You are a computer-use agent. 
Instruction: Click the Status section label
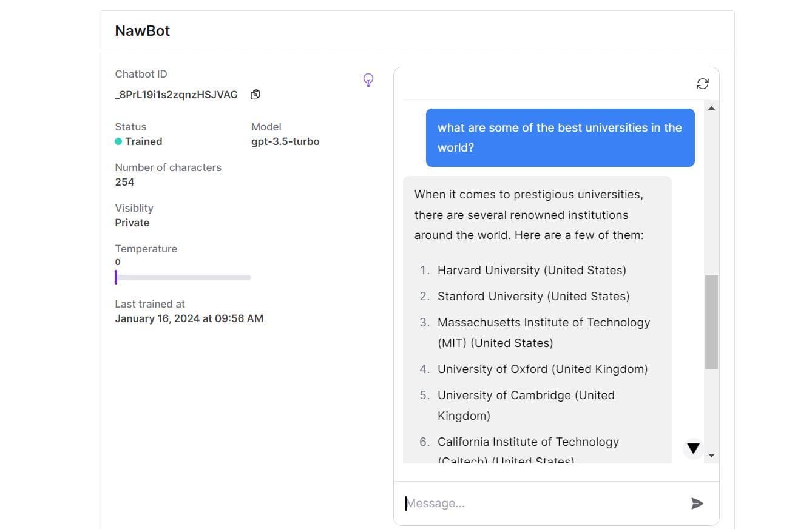click(130, 127)
